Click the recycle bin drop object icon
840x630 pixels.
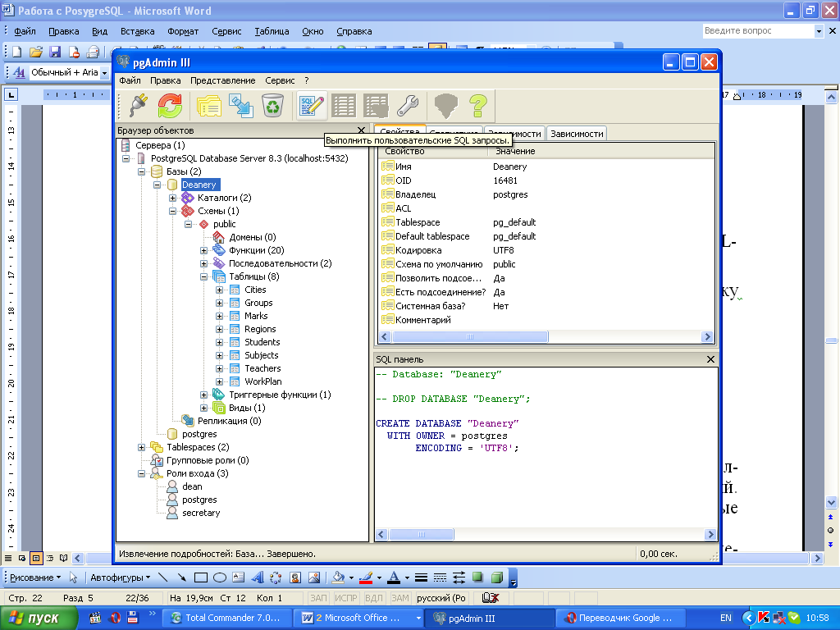(x=272, y=105)
